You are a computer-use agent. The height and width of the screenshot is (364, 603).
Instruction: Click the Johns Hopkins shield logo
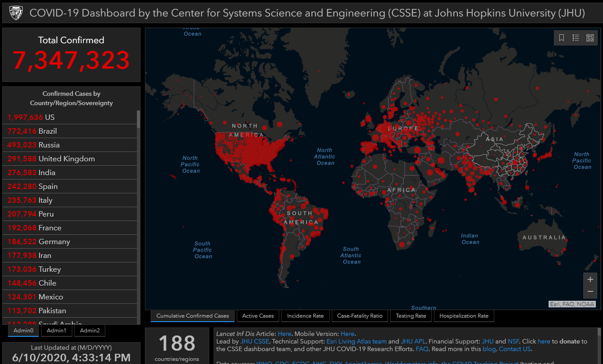[16, 13]
